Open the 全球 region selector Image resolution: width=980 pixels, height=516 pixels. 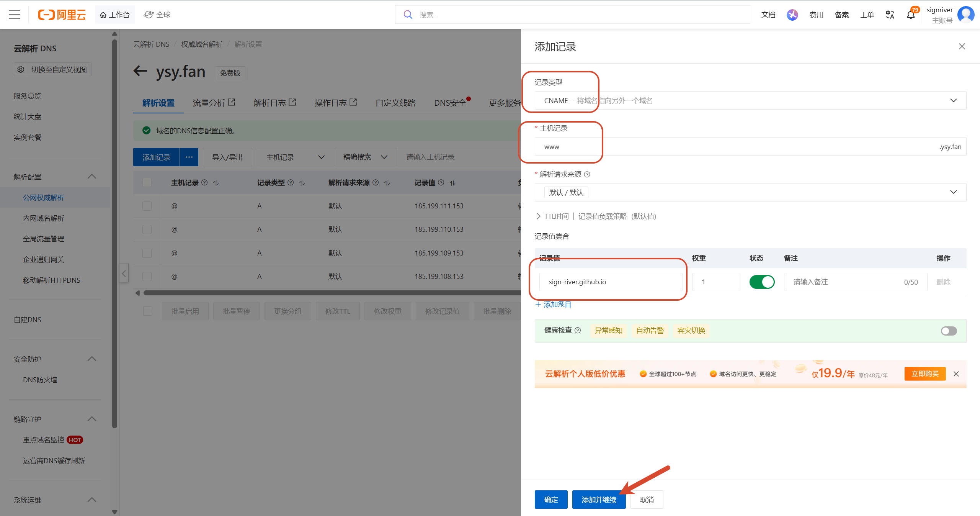[157, 15]
